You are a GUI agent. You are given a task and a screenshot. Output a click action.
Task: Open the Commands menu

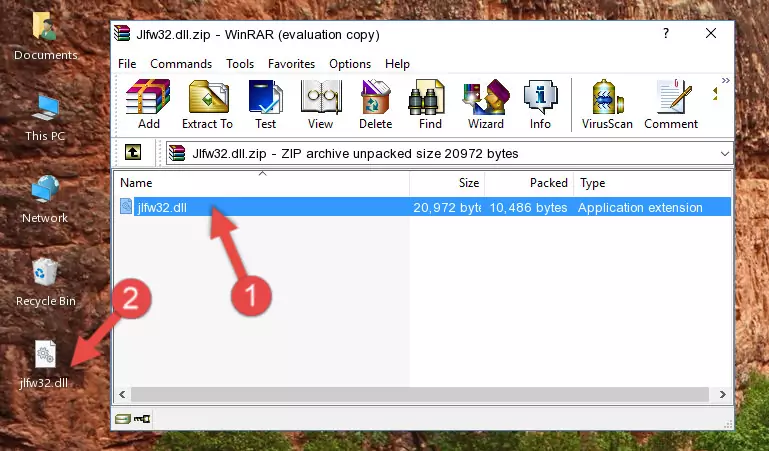click(x=181, y=64)
